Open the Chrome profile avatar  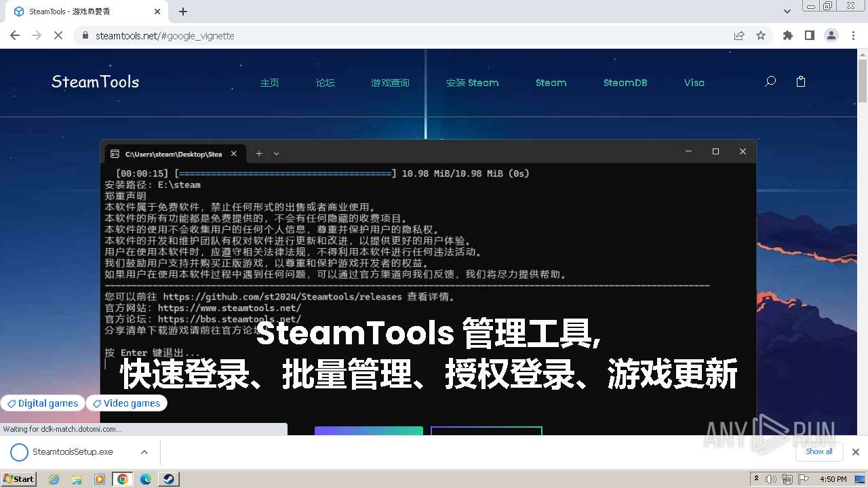click(x=831, y=35)
